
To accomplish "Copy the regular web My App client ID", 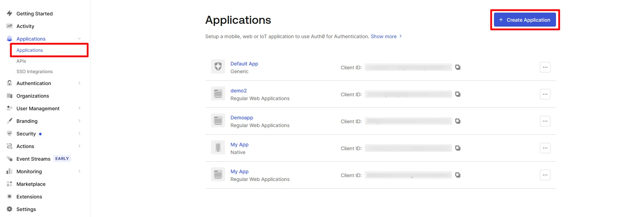I will point(458,175).
